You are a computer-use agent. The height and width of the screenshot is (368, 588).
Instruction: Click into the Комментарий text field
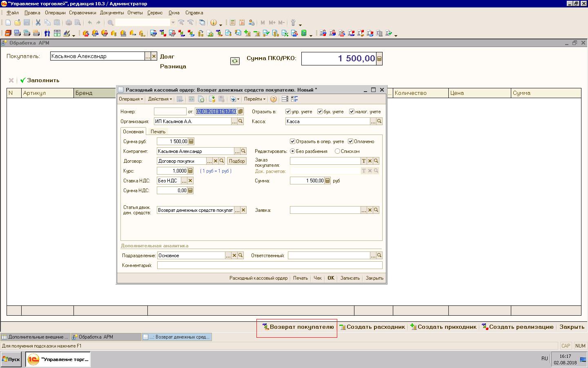click(269, 265)
